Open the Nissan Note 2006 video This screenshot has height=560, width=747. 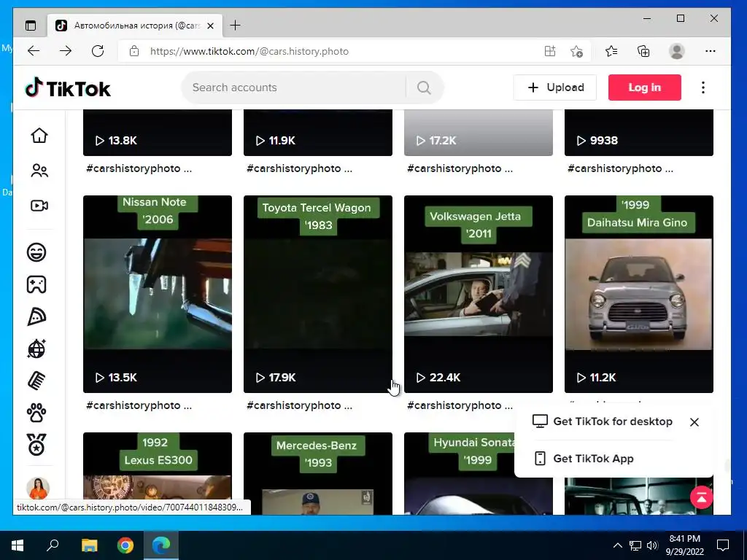(158, 295)
